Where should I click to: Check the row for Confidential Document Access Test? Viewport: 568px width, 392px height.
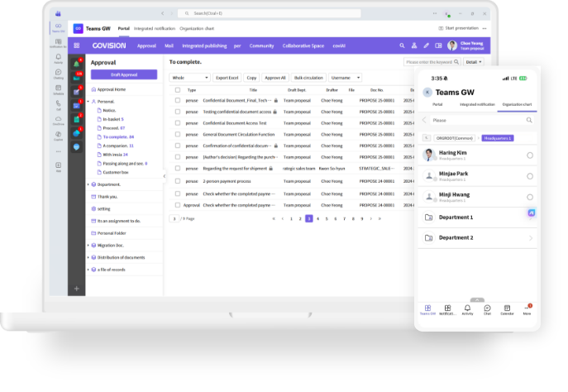tap(176, 122)
